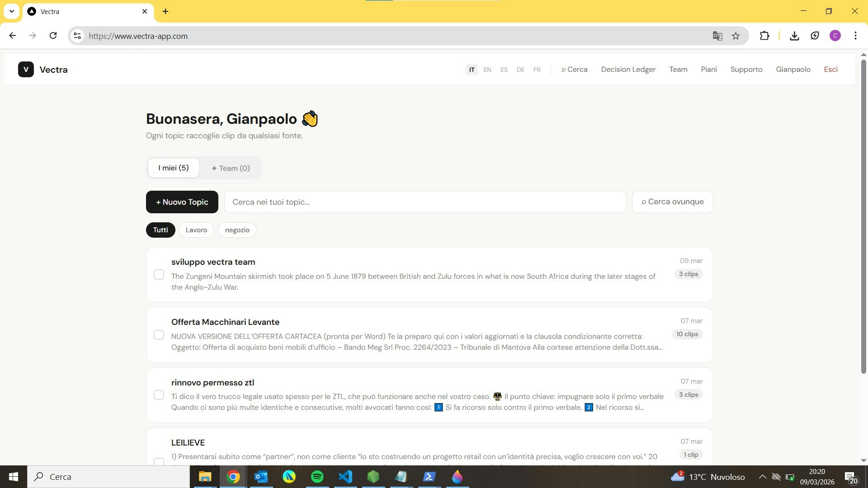
Task: Click the + Nuovo Topic button
Action: click(x=182, y=202)
